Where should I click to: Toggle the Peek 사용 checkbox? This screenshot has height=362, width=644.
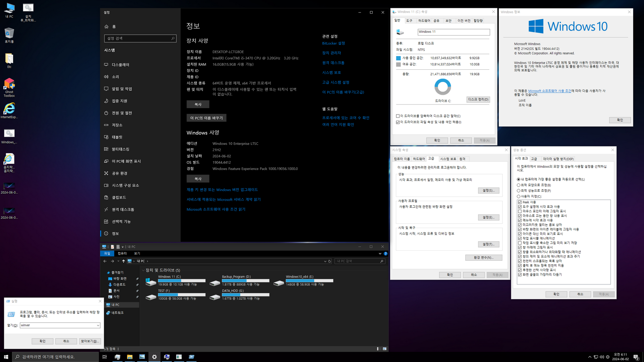point(520,202)
